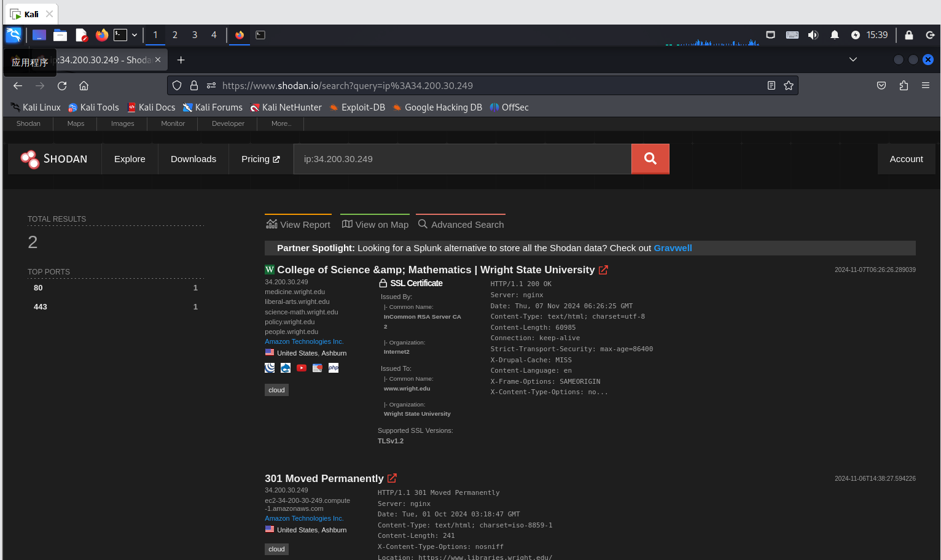Image resolution: width=941 pixels, height=560 pixels.
Task: Open College of Science & Mathematics result title
Action: point(435,270)
